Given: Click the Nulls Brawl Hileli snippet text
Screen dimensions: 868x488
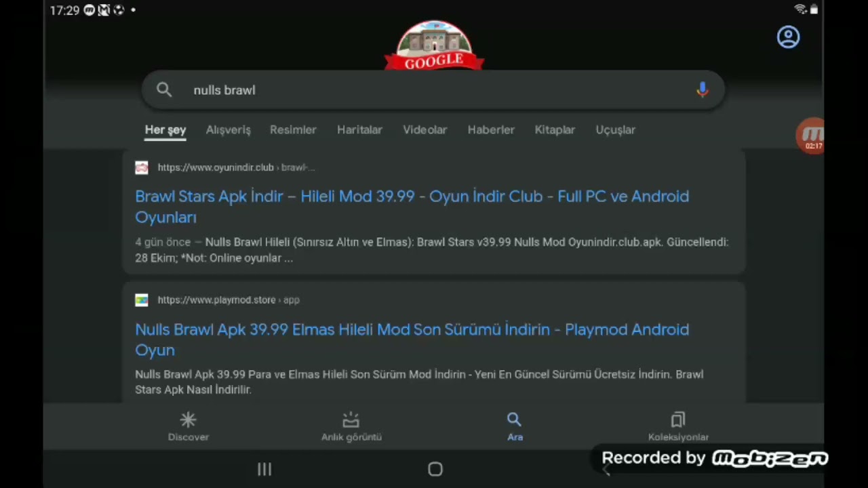Looking at the screenshot, I should 431,250.
